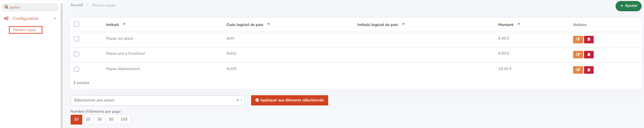Viewport: 644px width, 128px height.
Task: Click Appliquer aux éléments sélectionnés
Action: [x=289, y=100]
